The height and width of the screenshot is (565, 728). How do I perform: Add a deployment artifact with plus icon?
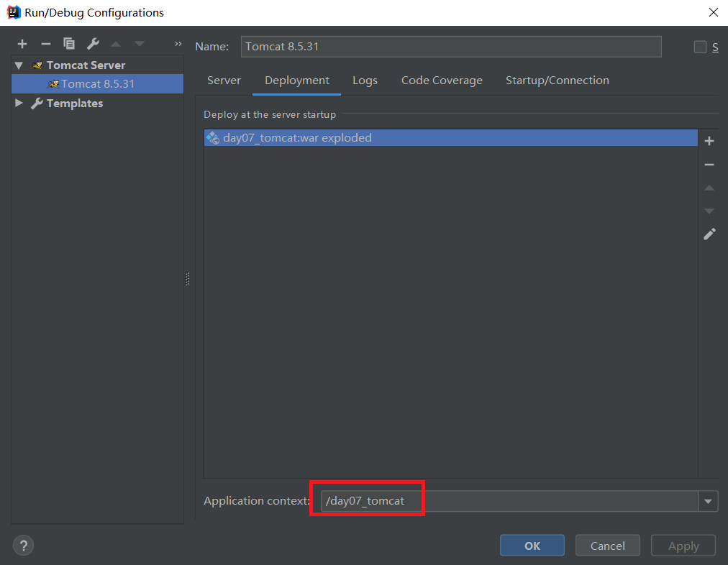pos(709,141)
